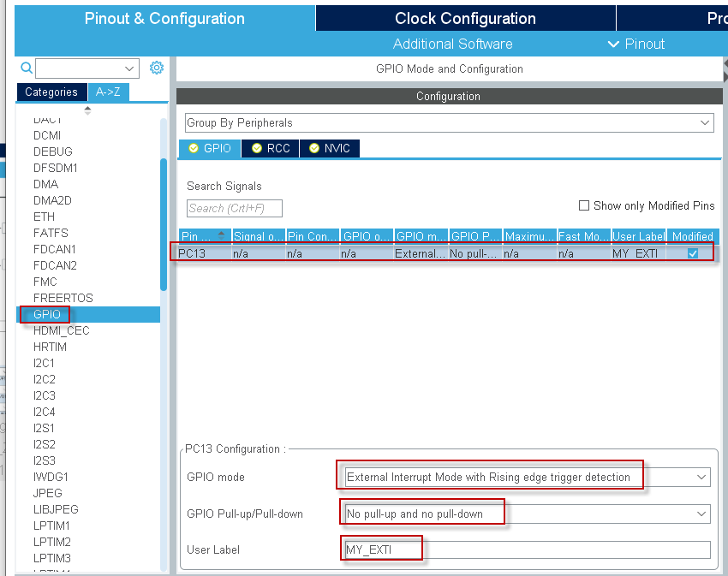
Task: Select LPTIM1 in peripheral list
Action: (51, 526)
